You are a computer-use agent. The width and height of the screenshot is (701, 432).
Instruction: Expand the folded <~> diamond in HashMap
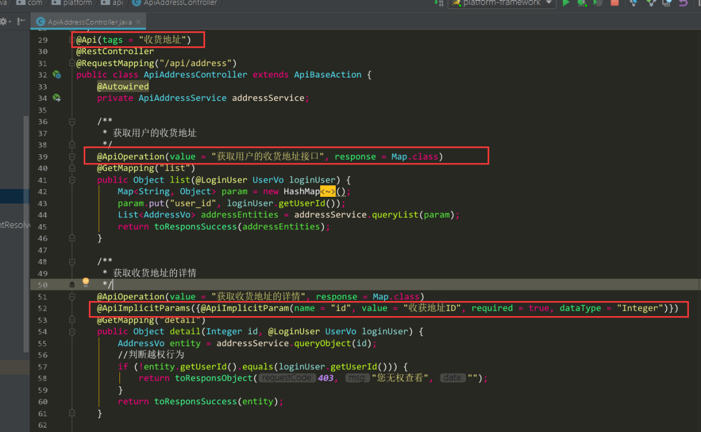point(328,191)
